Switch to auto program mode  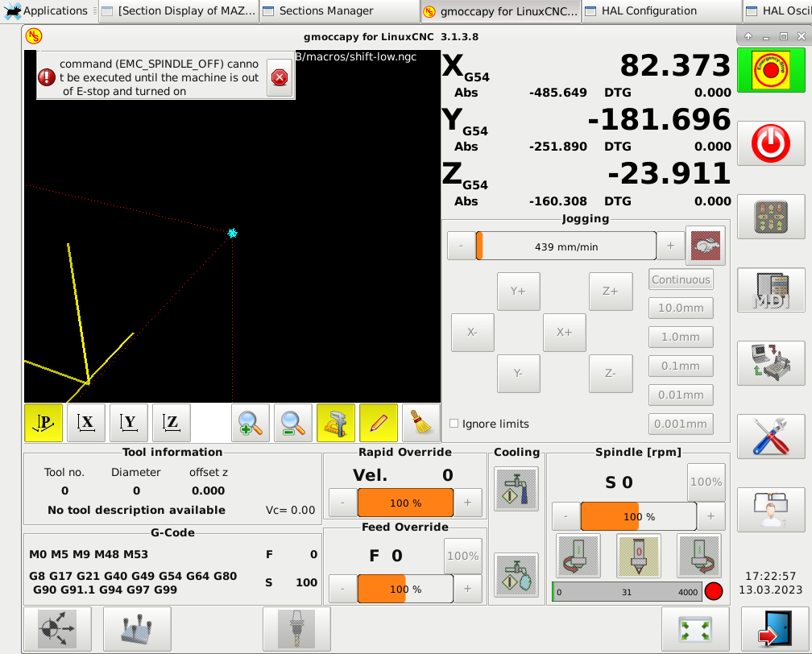point(771,363)
